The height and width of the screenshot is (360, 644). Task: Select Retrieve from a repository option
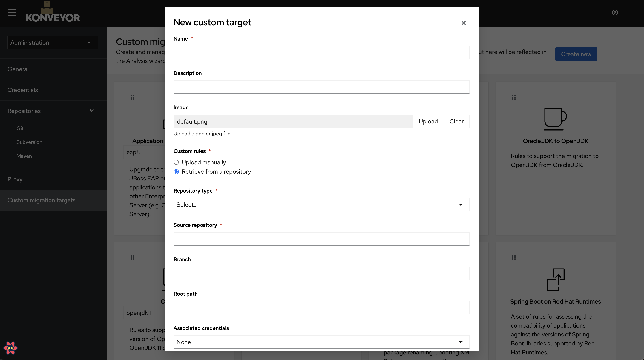176,172
